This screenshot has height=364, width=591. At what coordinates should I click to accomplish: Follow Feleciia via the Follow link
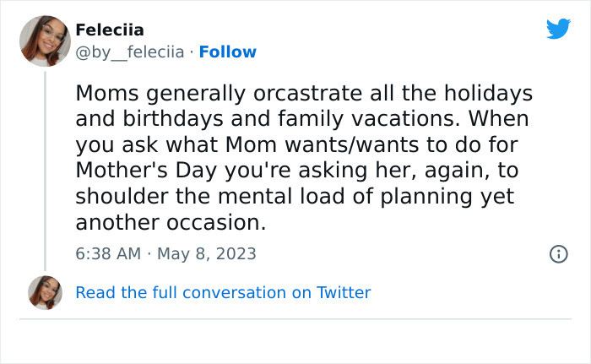(x=226, y=52)
